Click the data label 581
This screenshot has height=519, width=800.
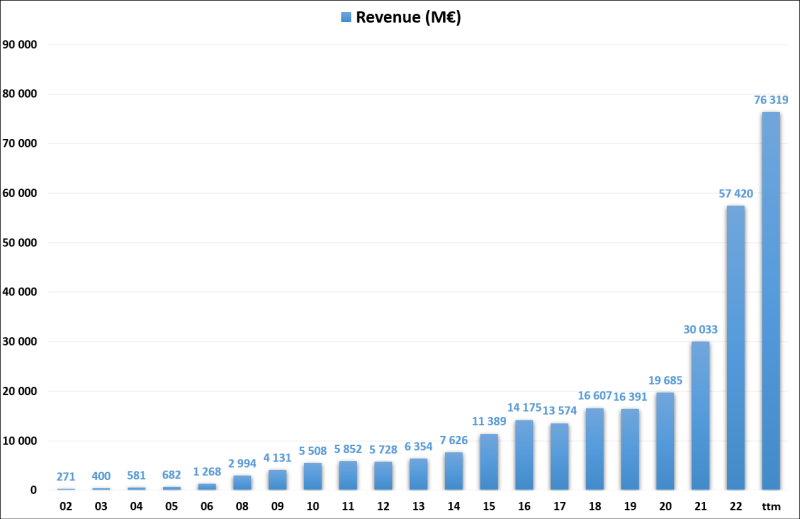coord(136,475)
